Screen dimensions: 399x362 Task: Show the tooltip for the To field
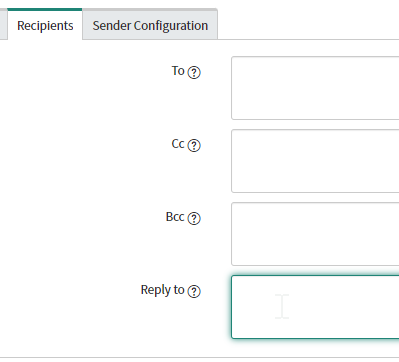click(194, 72)
